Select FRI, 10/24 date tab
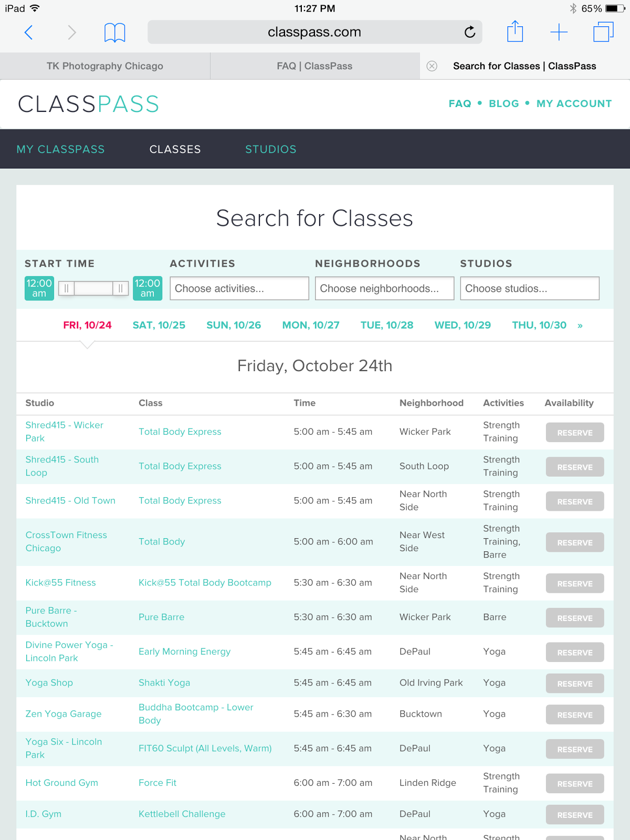 click(88, 325)
